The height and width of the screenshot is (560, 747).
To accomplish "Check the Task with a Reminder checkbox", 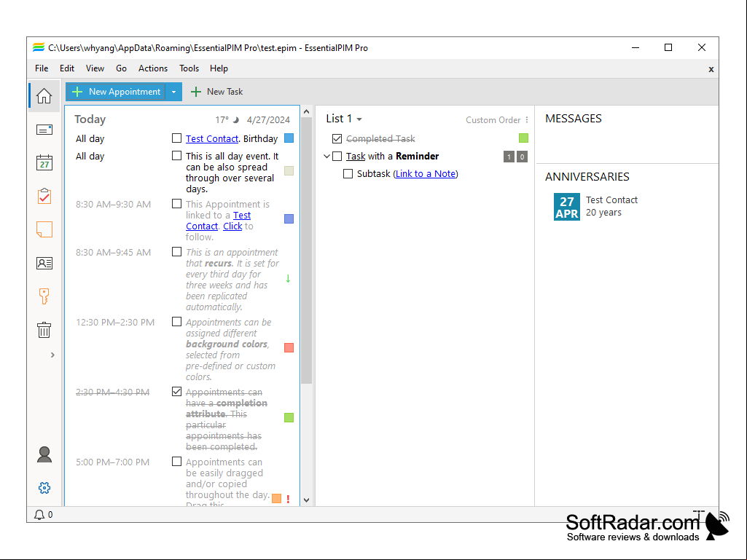I will pos(337,156).
